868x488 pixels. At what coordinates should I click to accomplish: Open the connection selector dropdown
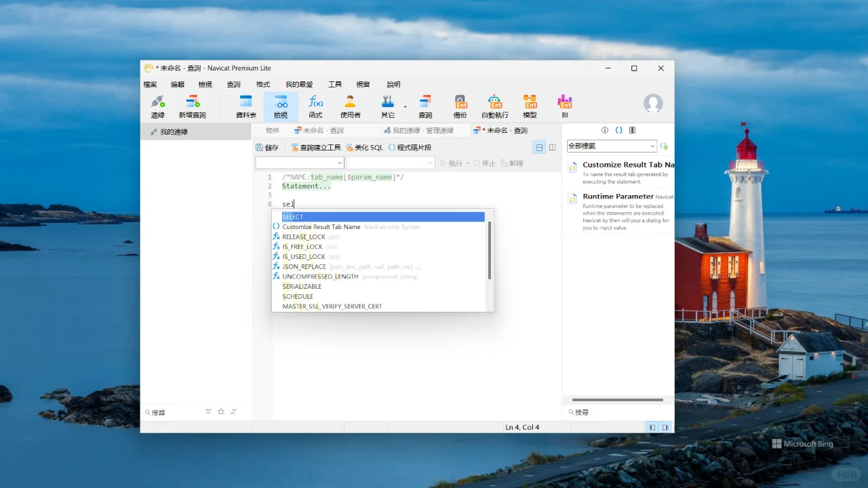tap(300, 163)
